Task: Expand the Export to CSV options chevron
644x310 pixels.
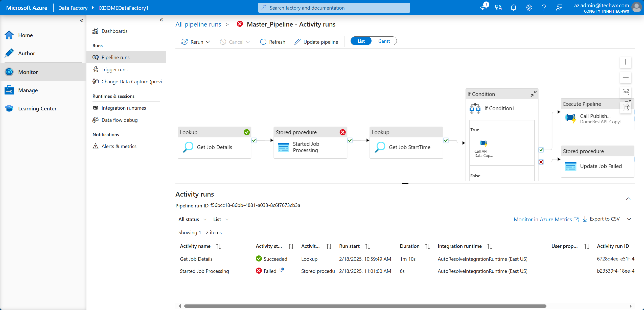Action: click(629, 219)
